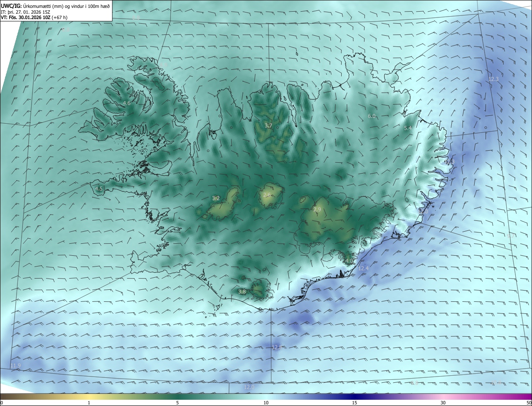Click the 50 tick on the colour scale
Image resolution: width=532 pixels, height=406 pixels.
[529, 403]
